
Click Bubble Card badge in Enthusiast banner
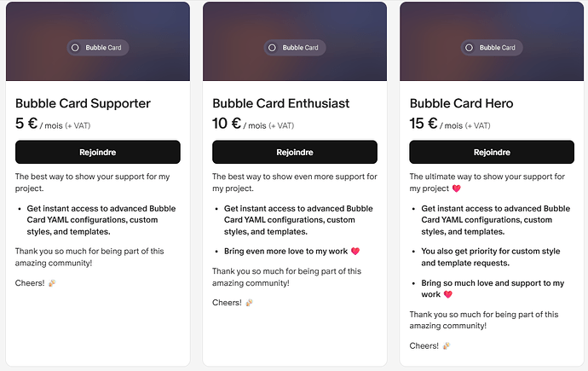pos(295,48)
